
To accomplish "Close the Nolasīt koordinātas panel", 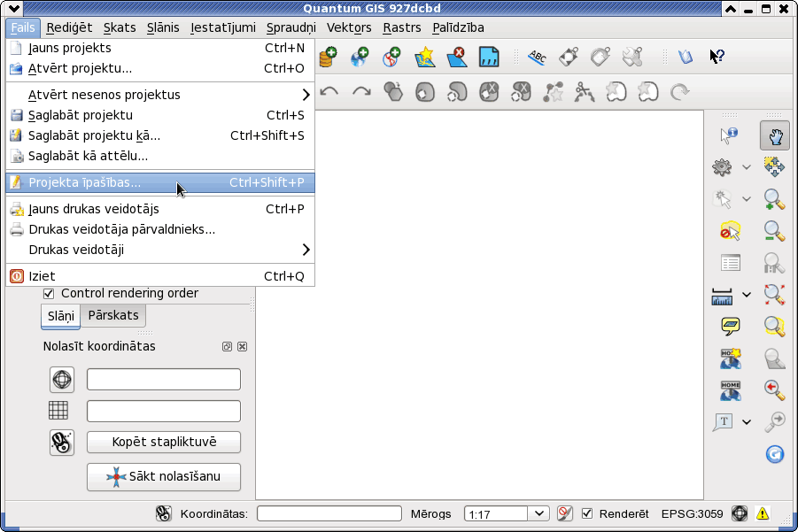I will (x=243, y=346).
